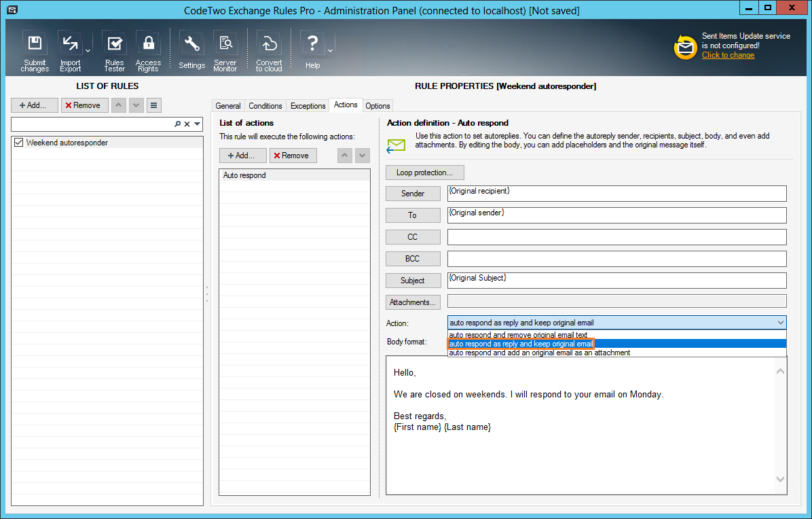Switch to the General tab
Screen dimensions: 812x519
[x=228, y=106]
